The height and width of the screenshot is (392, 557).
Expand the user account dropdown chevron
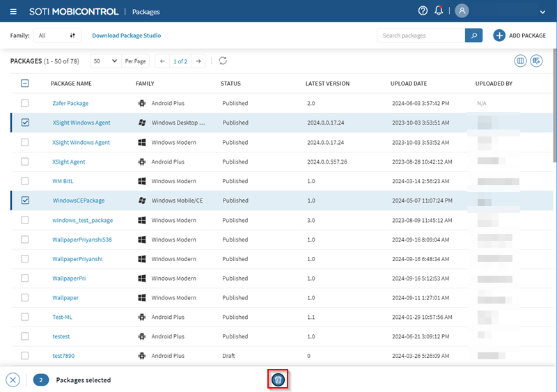point(542,12)
